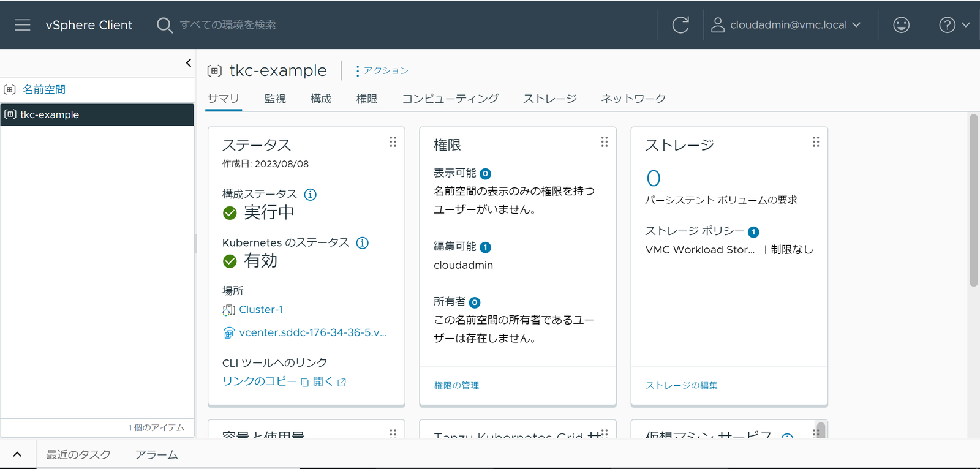This screenshot has width=980, height=469.
Task: Refresh the vSphere Client view
Action: coord(680,25)
